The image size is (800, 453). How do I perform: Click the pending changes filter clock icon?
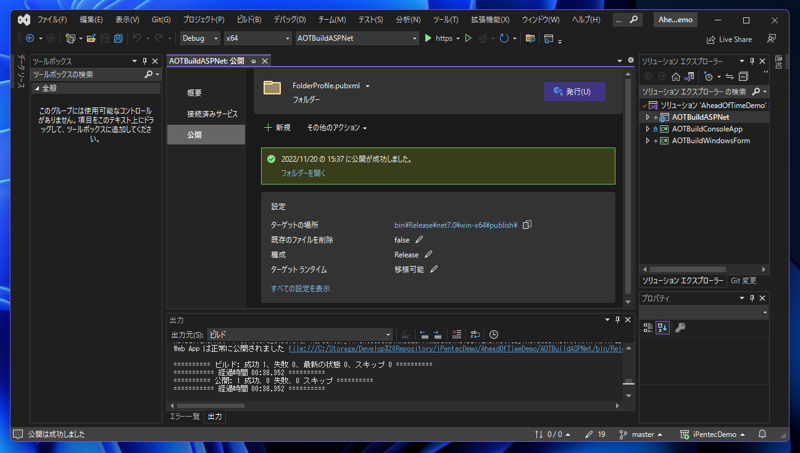coord(708,77)
